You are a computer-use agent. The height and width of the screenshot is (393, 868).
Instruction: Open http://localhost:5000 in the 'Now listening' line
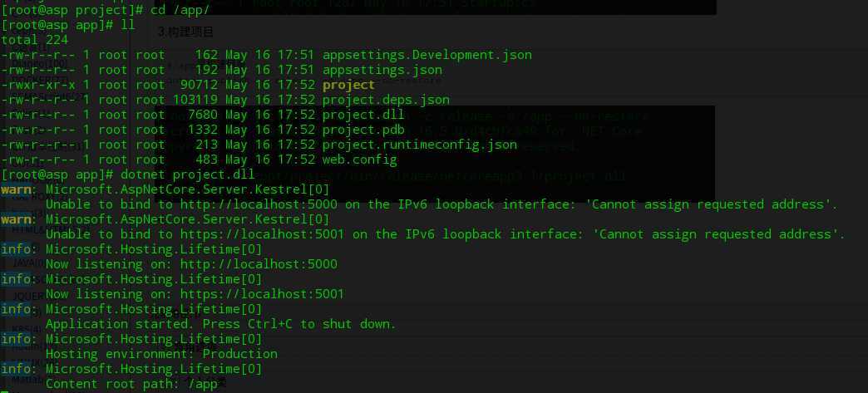point(259,264)
